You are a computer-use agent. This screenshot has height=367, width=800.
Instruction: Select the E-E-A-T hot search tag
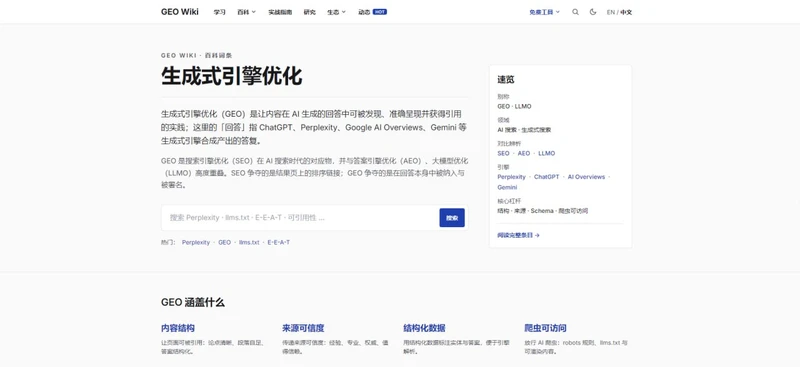click(279, 242)
